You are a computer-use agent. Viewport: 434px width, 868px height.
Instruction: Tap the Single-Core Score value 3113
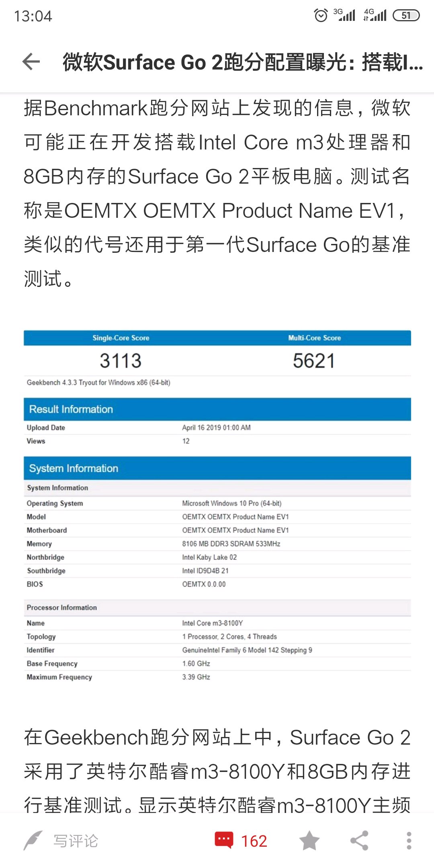(x=121, y=360)
